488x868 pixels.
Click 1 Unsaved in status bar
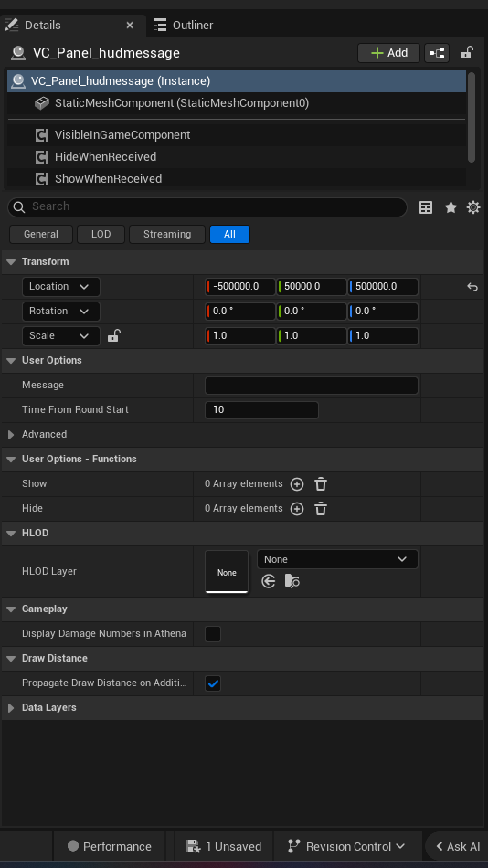[224, 846]
